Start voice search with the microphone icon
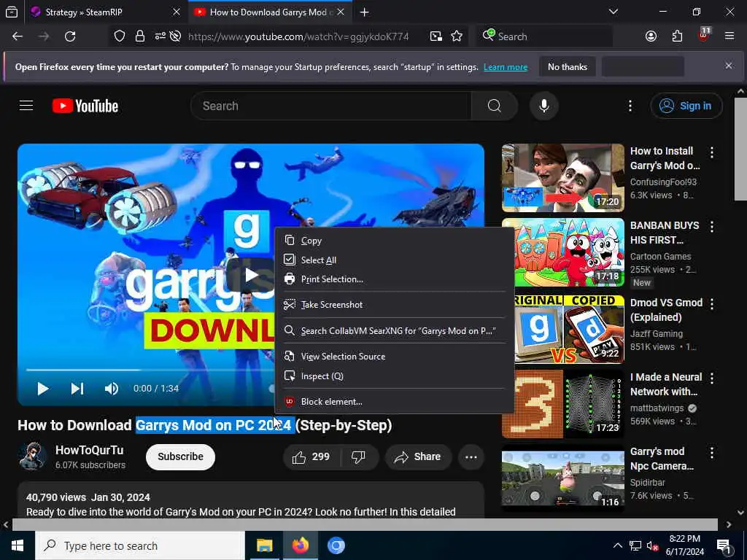The height and width of the screenshot is (560, 747). 544,106
